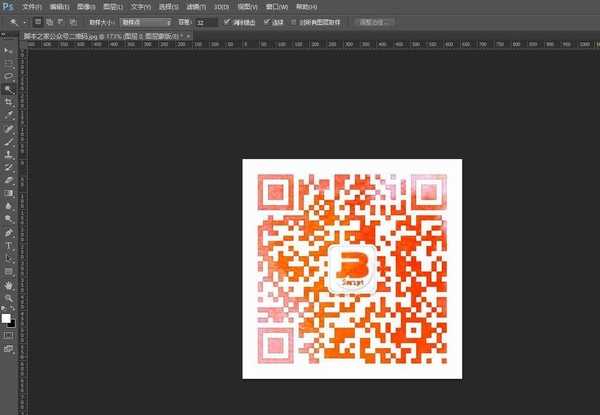This screenshot has height=415, width=600.
Task: Select the Eyedropper tool
Action: click(x=8, y=115)
